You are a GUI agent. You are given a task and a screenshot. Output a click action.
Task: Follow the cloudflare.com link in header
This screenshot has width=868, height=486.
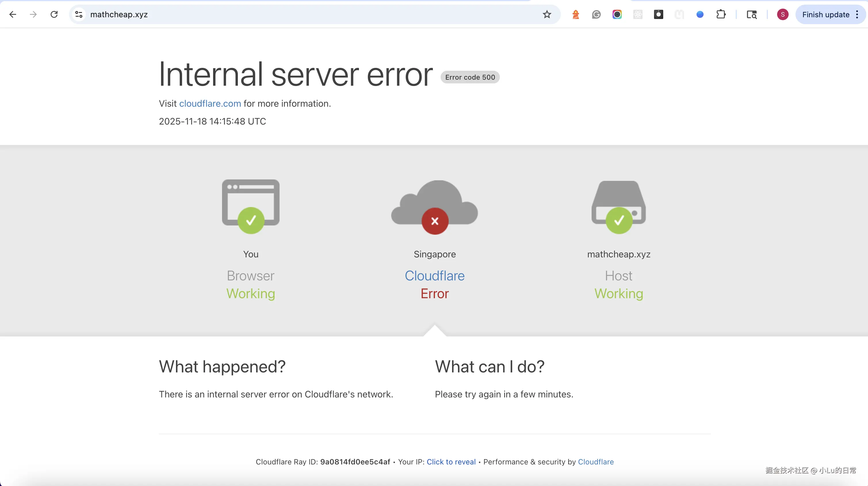210,104
